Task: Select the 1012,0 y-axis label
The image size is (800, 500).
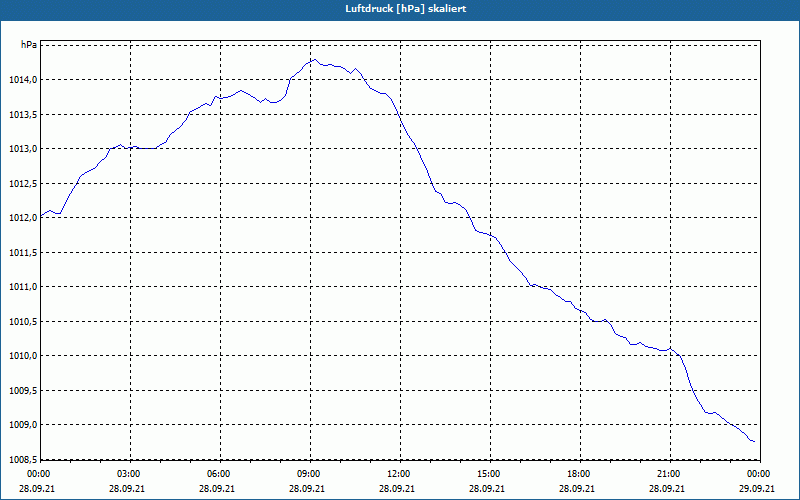Action: pos(23,218)
